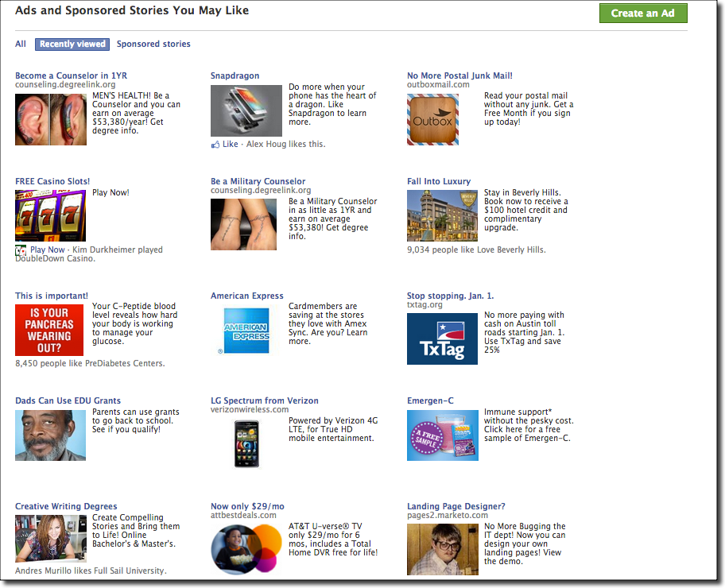Image resolution: width=725 pixels, height=588 pixels.
Task: Click the DoubleDown Casino small icon
Action: [x=21, y=250]
